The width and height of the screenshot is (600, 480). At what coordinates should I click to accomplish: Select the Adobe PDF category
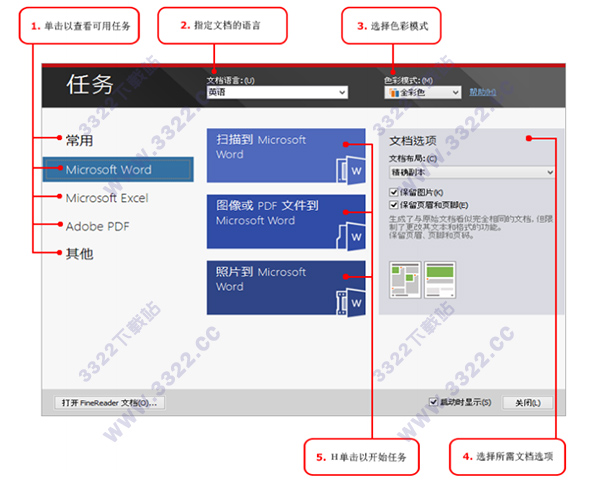point(98,226)
